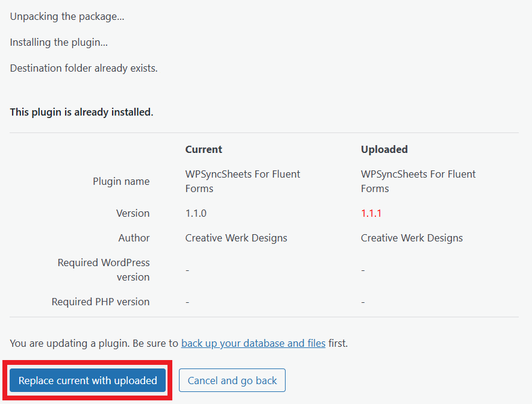The height and width of the screenshot is (404, 532).
Task: Click the uploaded version 1.1.1 value
Action: point(371,213)
